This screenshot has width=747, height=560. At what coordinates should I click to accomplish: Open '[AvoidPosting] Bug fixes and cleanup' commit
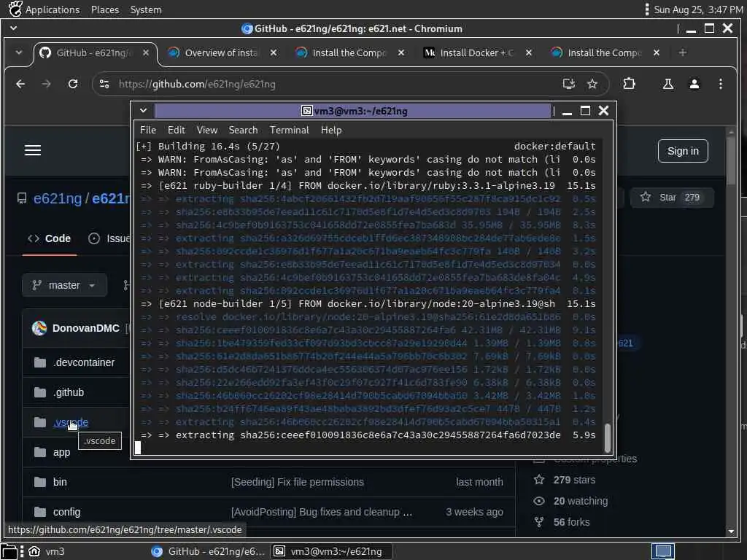[x=322, y=512]
